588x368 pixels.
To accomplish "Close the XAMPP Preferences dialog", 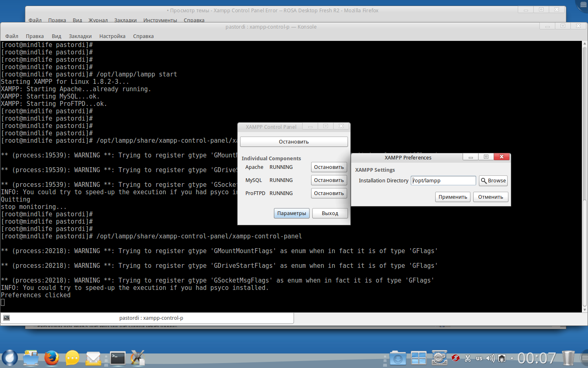I will tap(501, 157).
